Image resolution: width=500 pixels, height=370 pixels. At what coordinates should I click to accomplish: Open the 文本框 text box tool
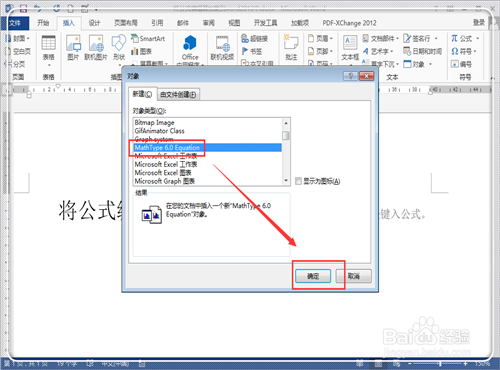pos(350,48)
